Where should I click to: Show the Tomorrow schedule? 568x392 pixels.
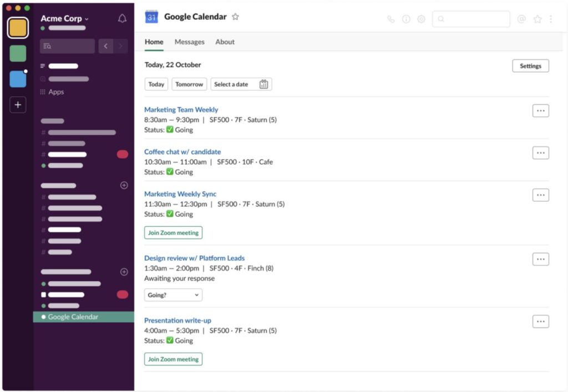[189, 84]
